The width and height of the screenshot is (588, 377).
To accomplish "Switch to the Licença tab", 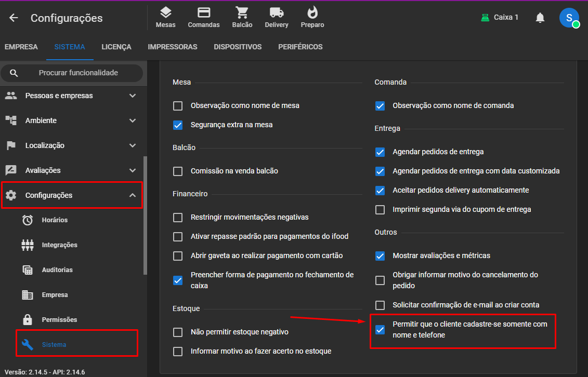I will (x=116, y=47).
